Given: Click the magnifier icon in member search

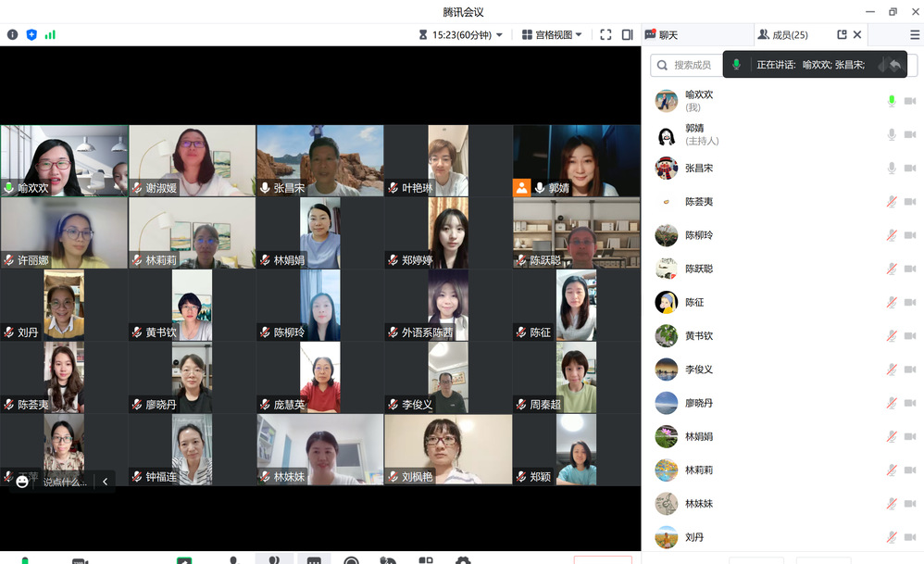Looking at the screenshot, I should pos(662,65).
